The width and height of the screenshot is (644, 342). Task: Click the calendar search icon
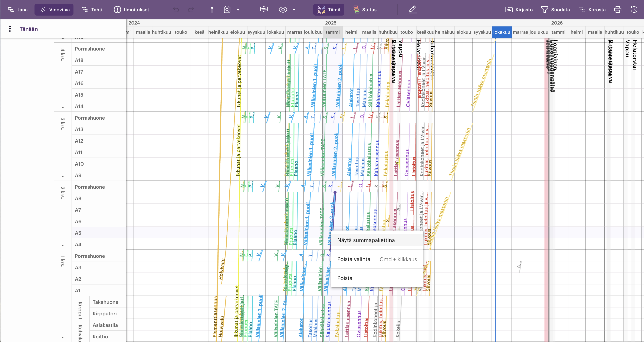pyautogui.click(x=227, y=10)
